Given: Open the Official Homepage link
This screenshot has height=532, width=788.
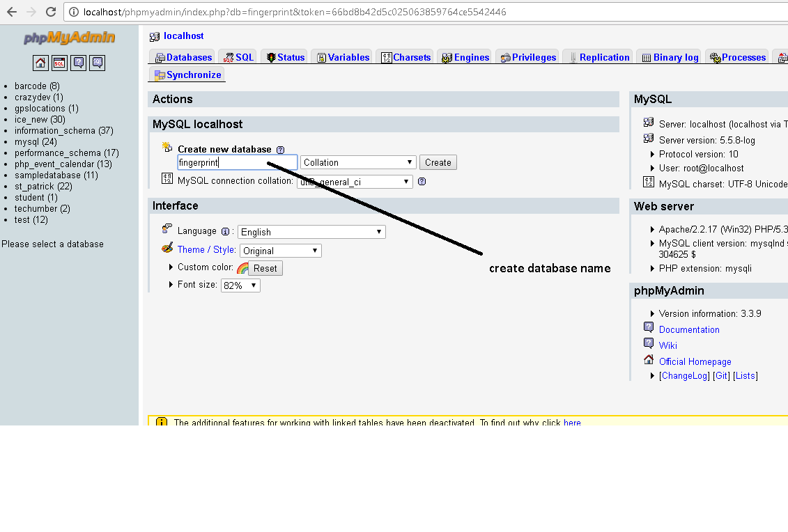Looking at the screenshot, I should click(695, 361).
